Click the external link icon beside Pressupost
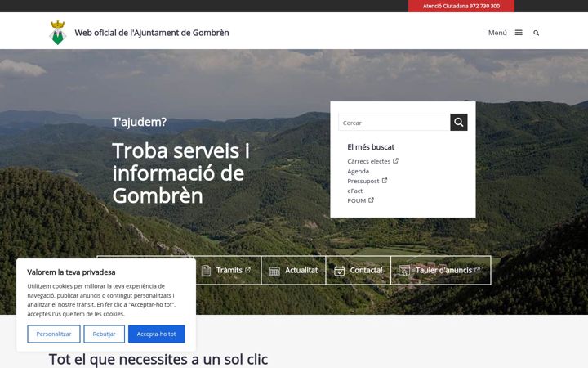 [385, 181]
